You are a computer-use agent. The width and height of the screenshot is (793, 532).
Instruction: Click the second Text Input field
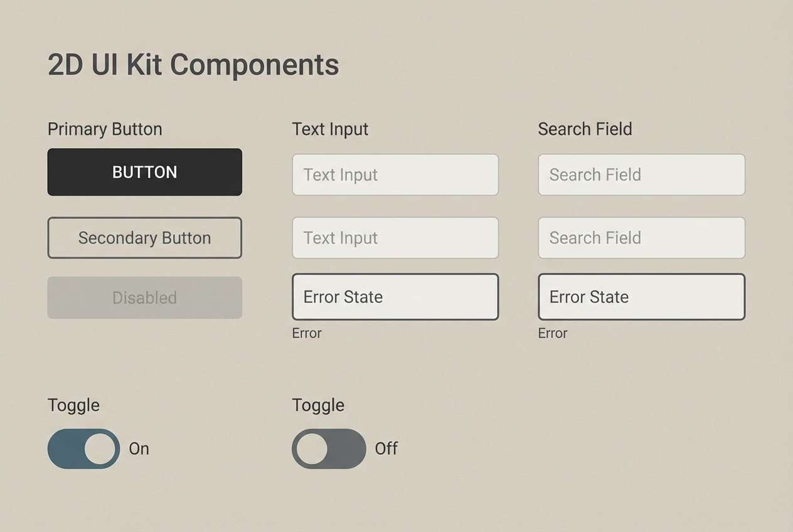pos(395,238)
